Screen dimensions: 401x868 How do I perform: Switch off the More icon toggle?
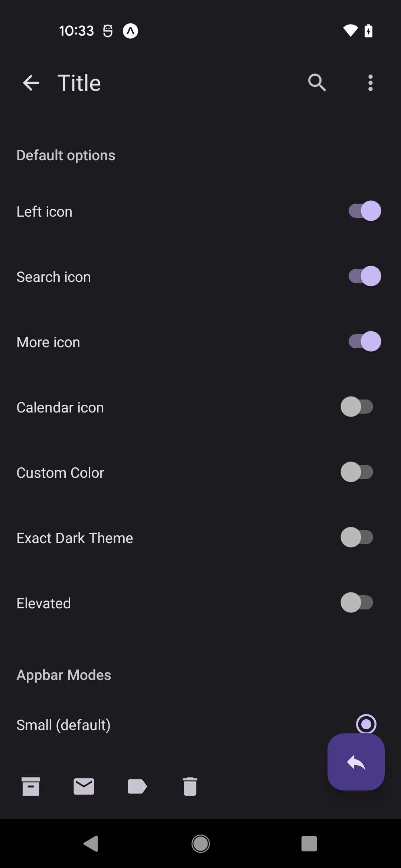[x=364, y=342]
